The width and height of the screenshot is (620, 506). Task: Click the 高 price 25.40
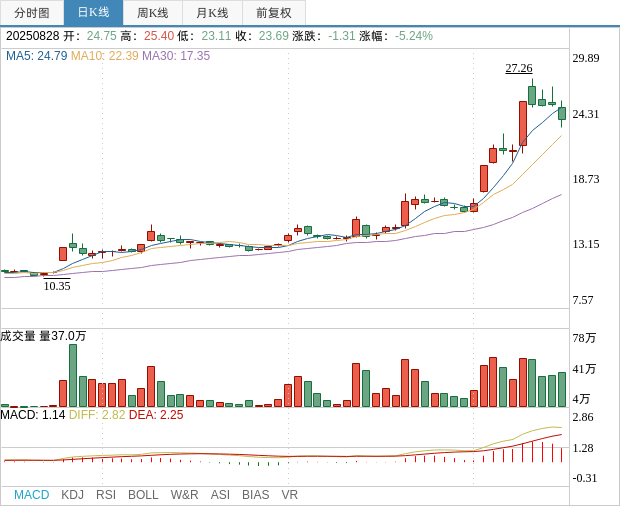pyautogui.click(x=159, y=36)
